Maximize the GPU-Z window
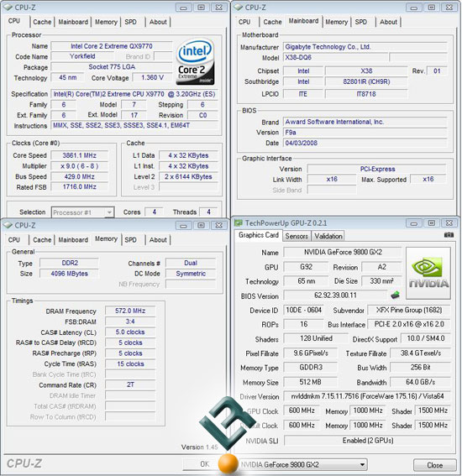 point(431,223)
